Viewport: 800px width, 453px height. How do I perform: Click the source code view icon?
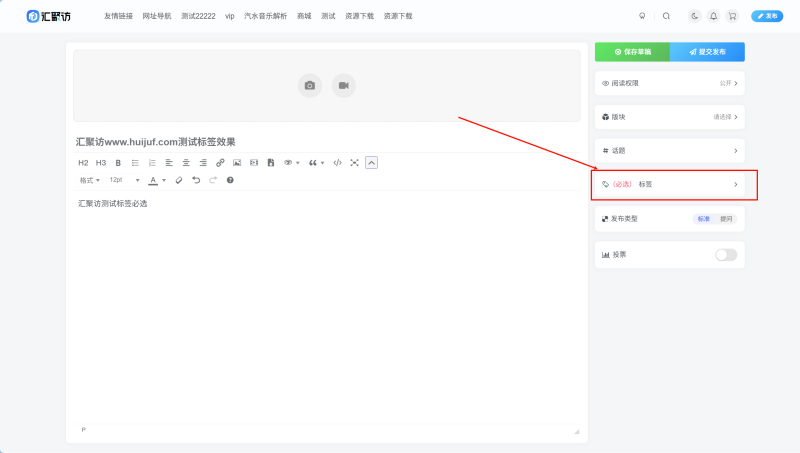click(x=337, y=163)
